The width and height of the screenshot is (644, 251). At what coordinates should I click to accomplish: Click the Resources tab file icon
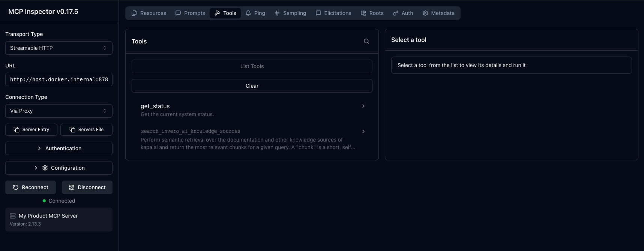134,13
